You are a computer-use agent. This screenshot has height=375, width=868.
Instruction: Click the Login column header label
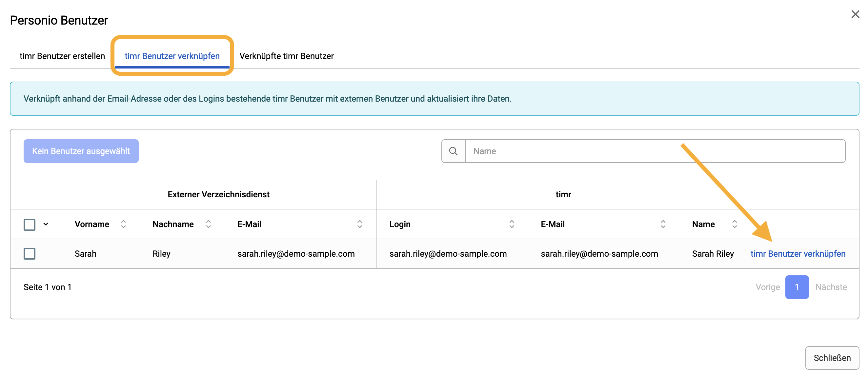point(400,224)
